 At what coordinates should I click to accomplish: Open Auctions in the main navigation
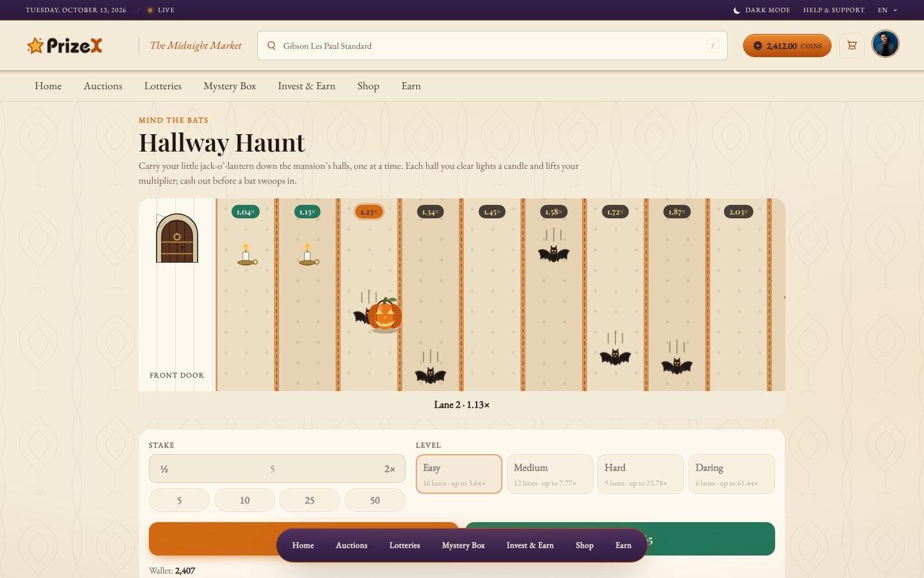click(x=103, y=86)
